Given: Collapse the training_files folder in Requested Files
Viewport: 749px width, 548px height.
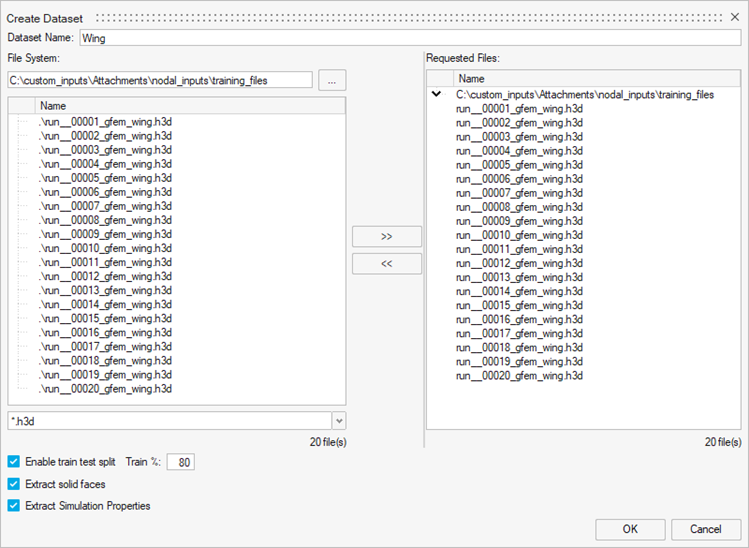Looking at the screenshot, I should pos(437,94).
